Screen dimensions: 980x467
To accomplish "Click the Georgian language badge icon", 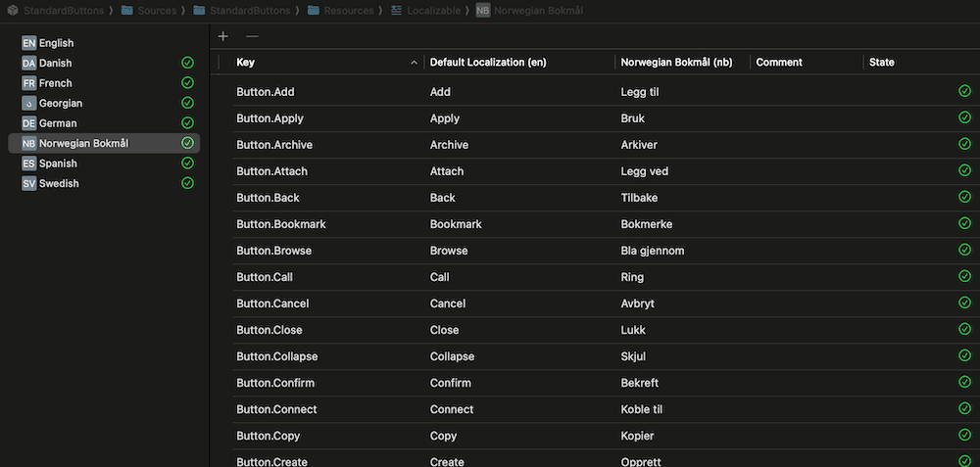I will pyautogui.click(x=28, y=103).
